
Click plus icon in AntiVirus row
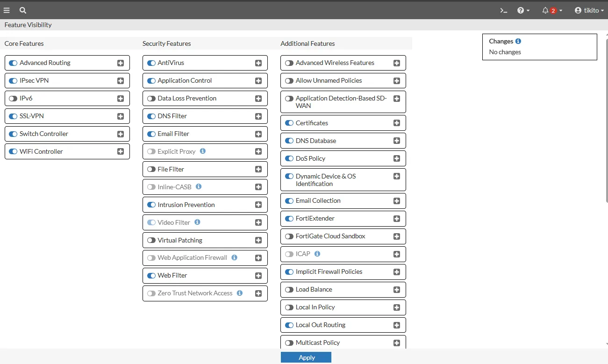pyautogui.click(x=258, y=63)
